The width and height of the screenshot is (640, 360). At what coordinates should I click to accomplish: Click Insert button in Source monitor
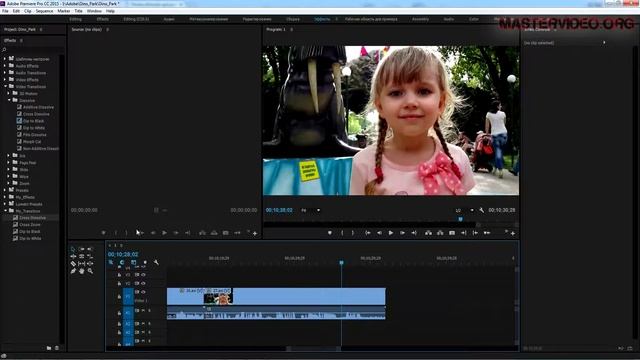pyautogui.click(x=202, y=233)
